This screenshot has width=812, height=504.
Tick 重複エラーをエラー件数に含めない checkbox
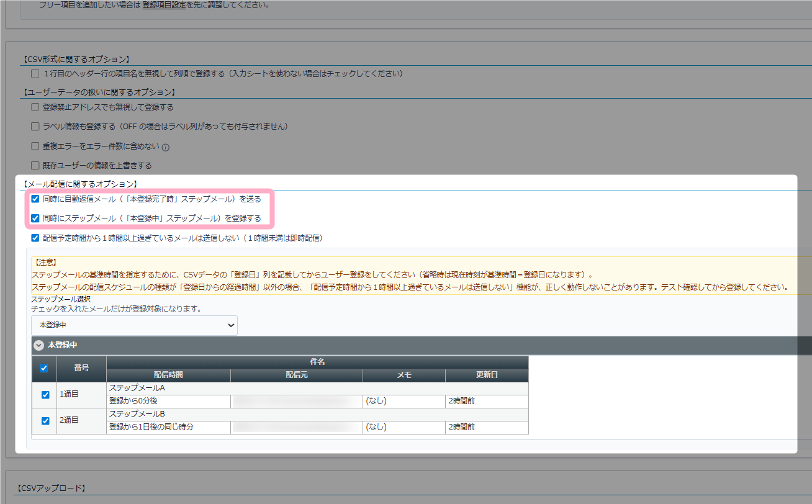pos(35,146)
